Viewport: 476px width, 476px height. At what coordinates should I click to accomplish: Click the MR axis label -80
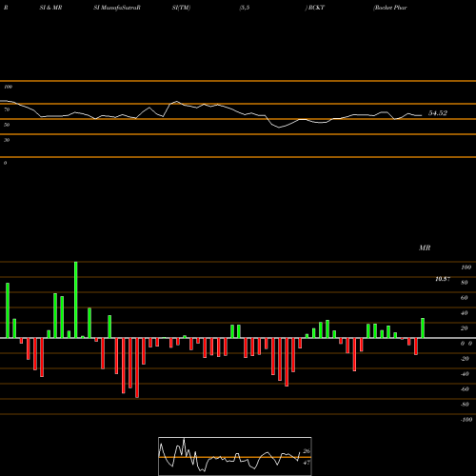(465, 405)
